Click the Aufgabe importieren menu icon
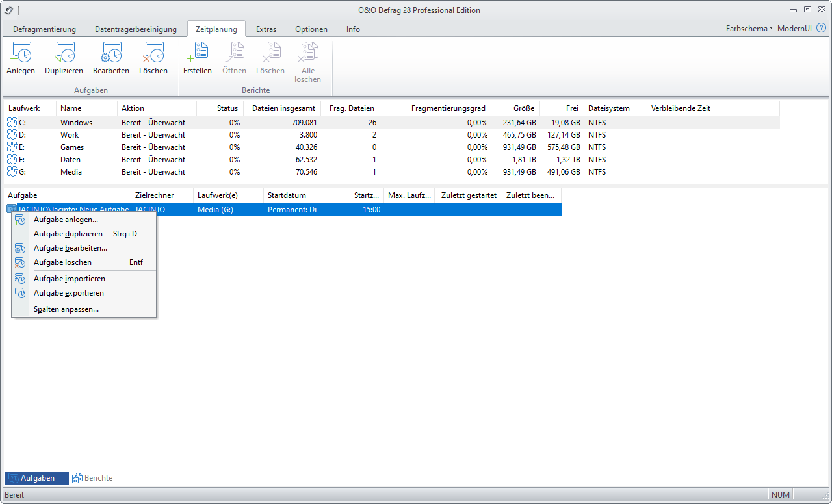 tap(20, 279)
